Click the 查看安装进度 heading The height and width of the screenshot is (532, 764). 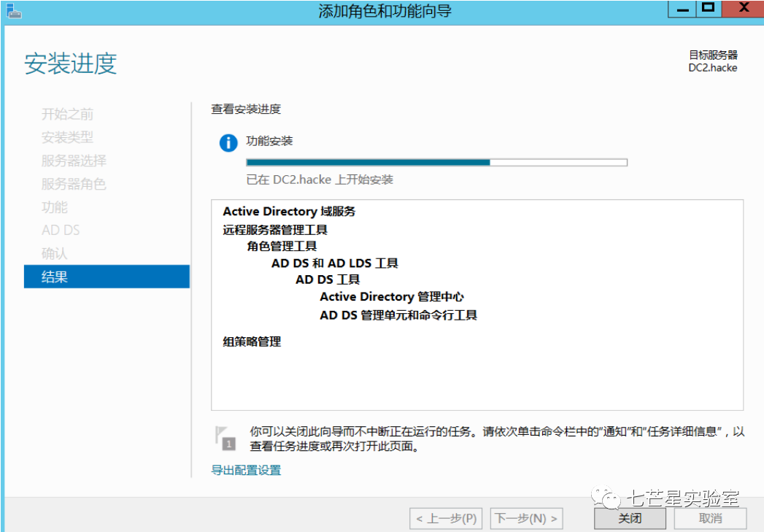point(246,109)
